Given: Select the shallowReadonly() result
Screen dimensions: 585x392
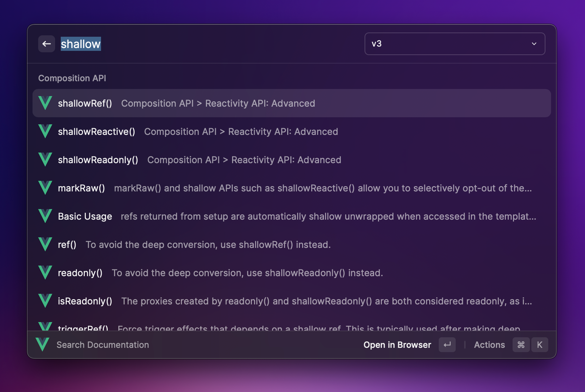Looking at the screenshot, I should coord(98,160).
